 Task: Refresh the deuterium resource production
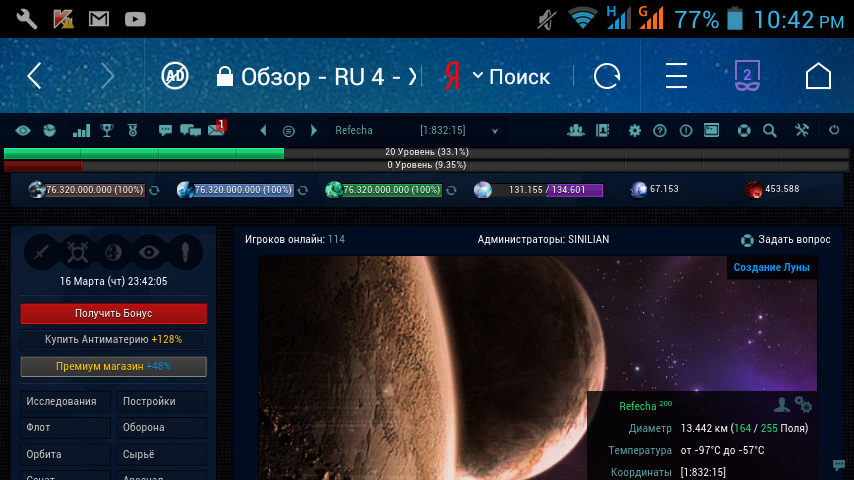[x=452, y=190]
